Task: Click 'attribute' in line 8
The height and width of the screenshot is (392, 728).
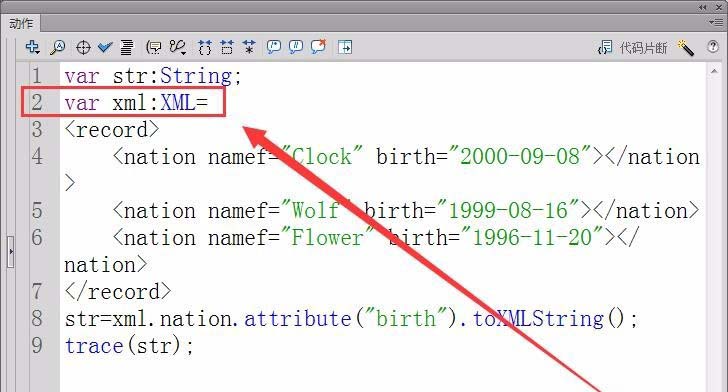Action: (x=298, y=319)
